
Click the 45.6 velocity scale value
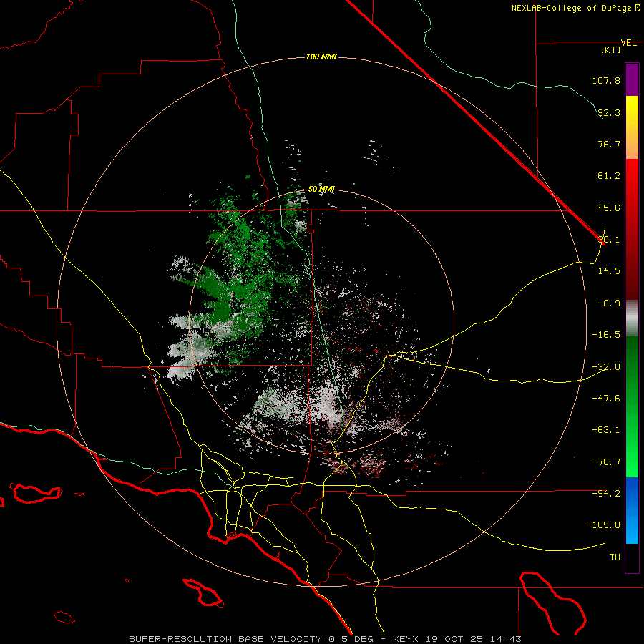tap(609, 208)
